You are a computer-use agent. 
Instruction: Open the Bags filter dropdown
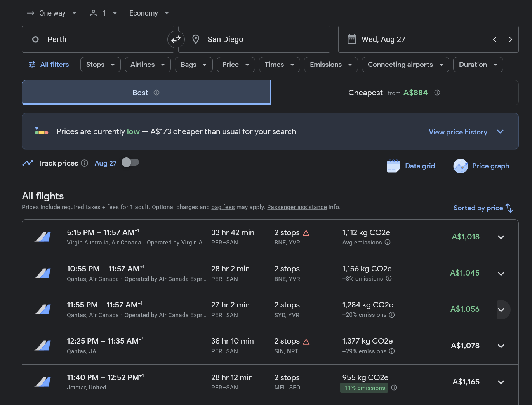click(194, 65)
